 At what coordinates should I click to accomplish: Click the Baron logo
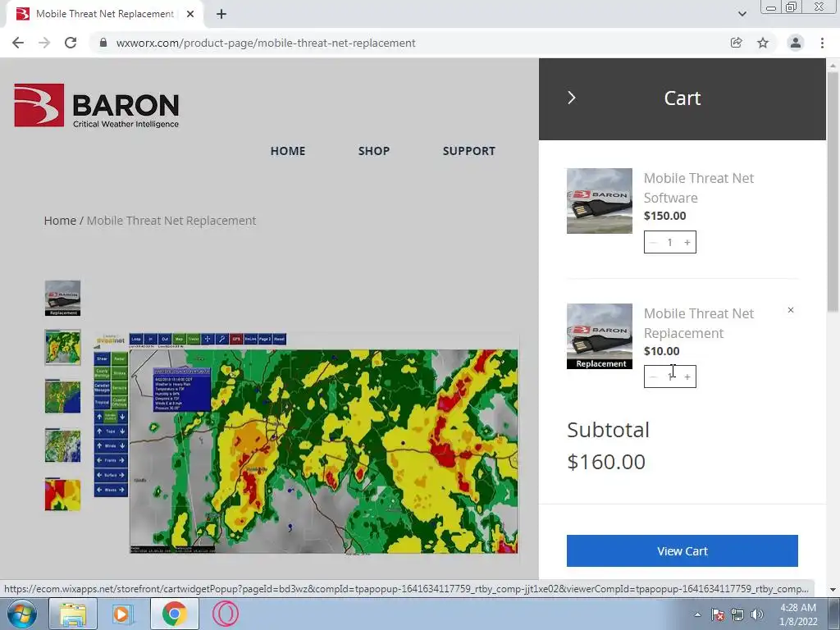tap(97, 106)
